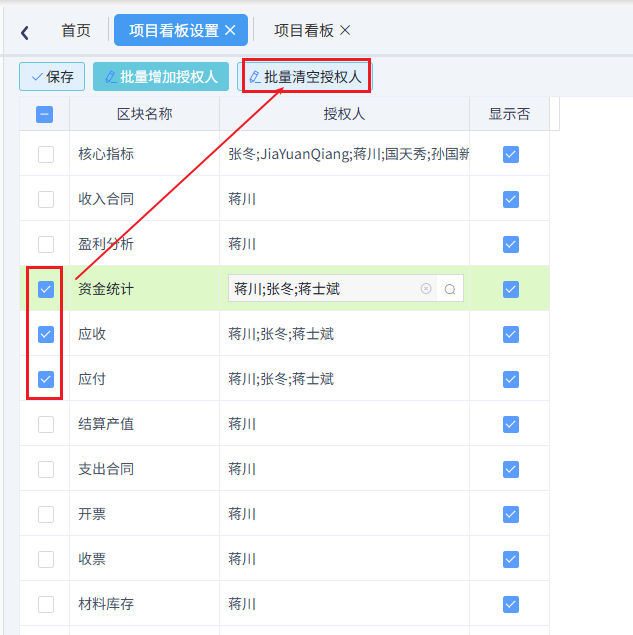Click the 授权人 column header

click(344, 114)
